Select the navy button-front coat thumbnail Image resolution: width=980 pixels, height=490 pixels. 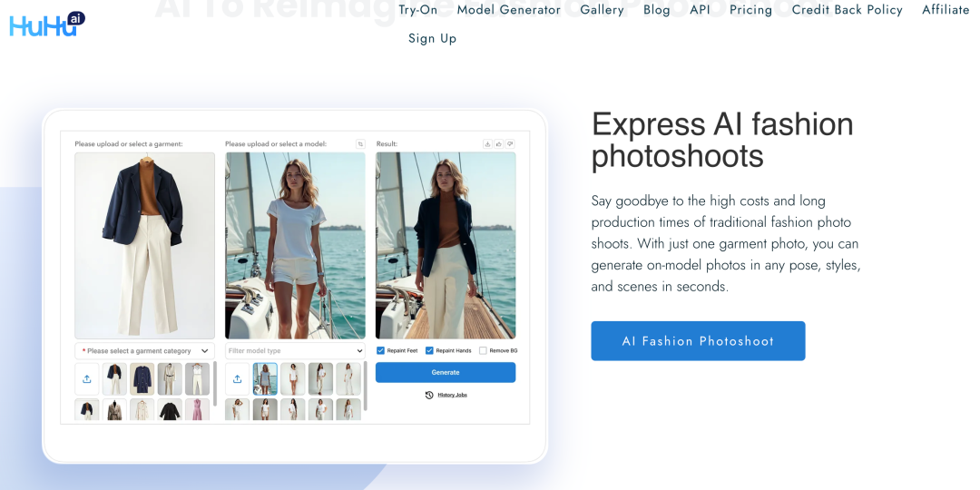[142, 378]
